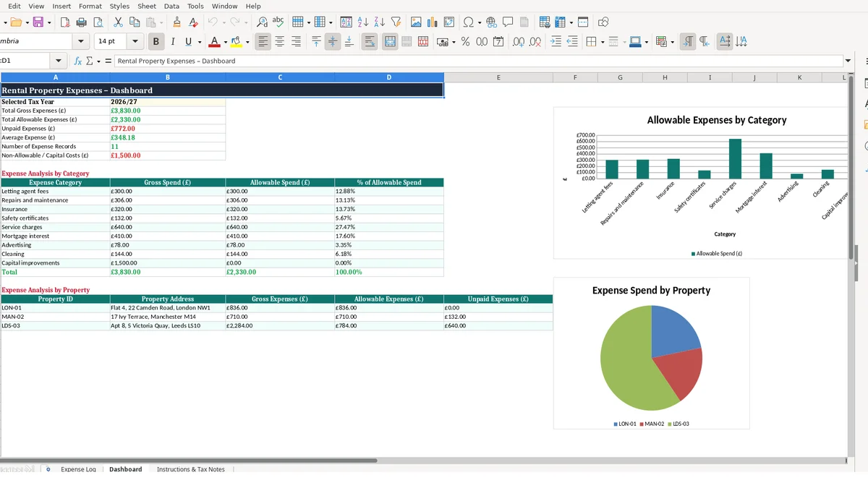This screenshot has width=868, height=488.
Task: Switch to left-to-right text direction
Action: coord(688,42)
